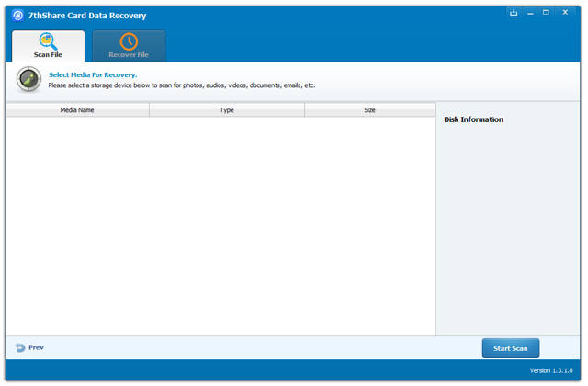Switch to the Scan File tab

point(48,46)
